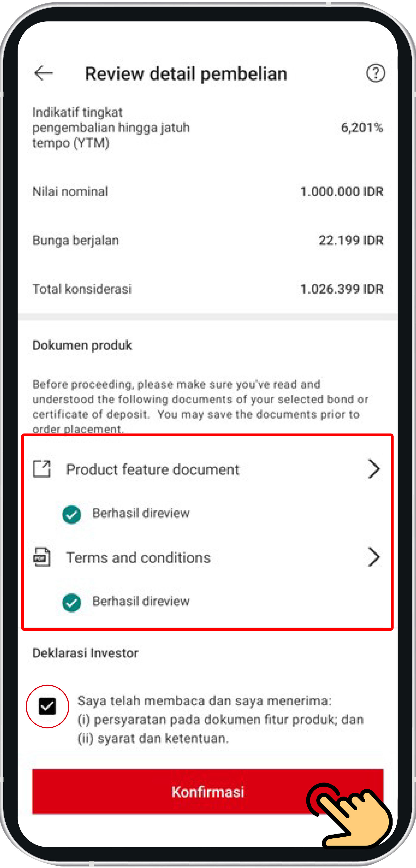This screenshot has height=868, width=416.
Task: Open help question mark icon
Action: [375, 73]
